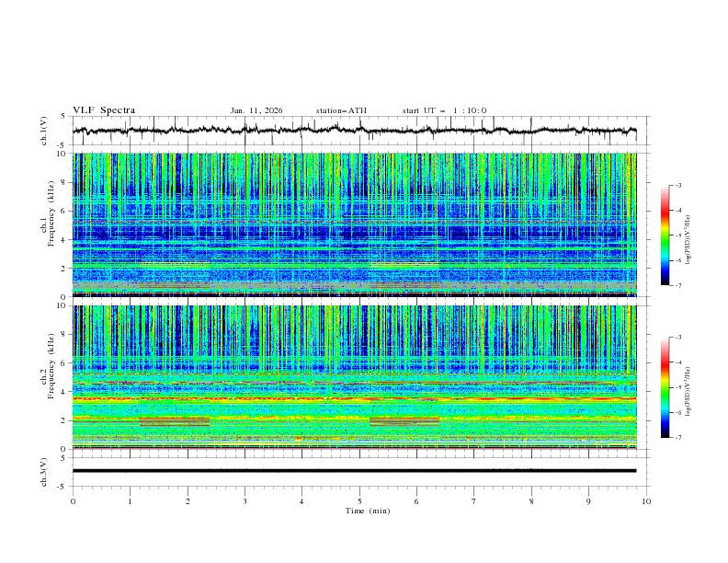The height and width of the screenshot is (563, 728).
Task: Click time axis tick label "2"
Action: [188, 501]
